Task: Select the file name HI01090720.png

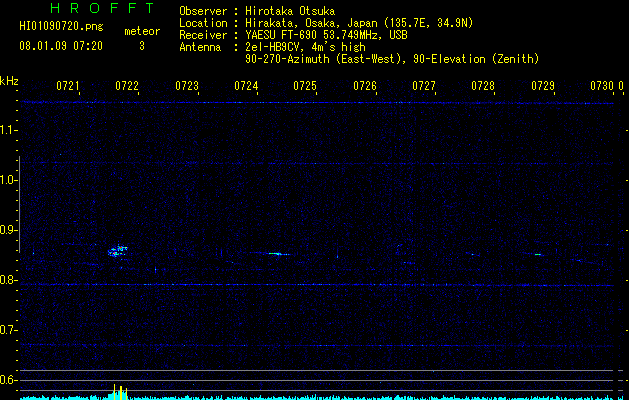Action: pos(61,27)
